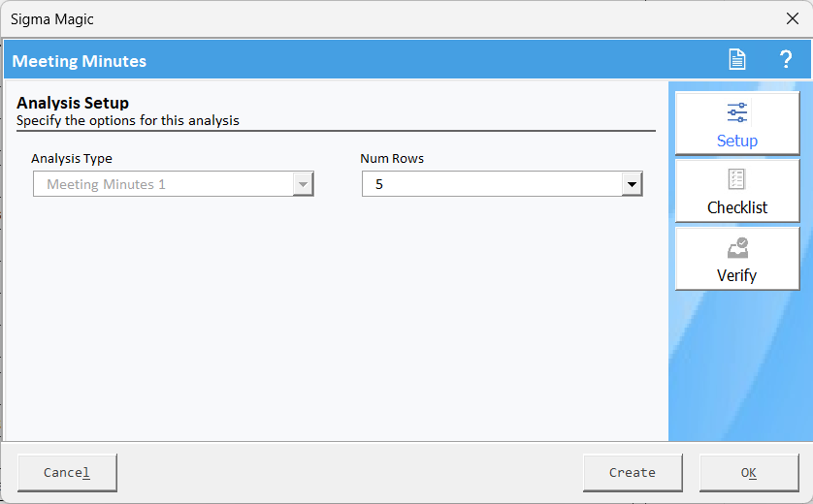This screenshot has width=813, height=504.
Task: Click the checklist icon in the side panel
Action: 737,179
